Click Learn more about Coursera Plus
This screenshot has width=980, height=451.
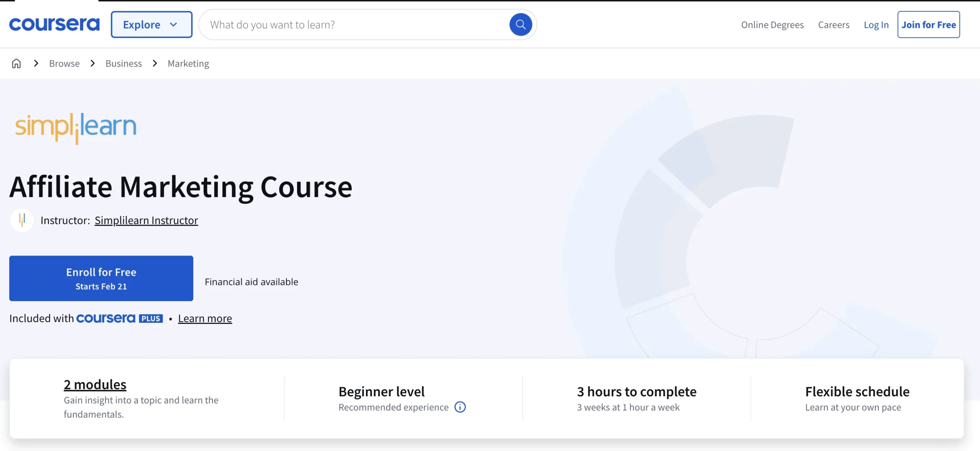pyautogui.click(x=205, y=318)
